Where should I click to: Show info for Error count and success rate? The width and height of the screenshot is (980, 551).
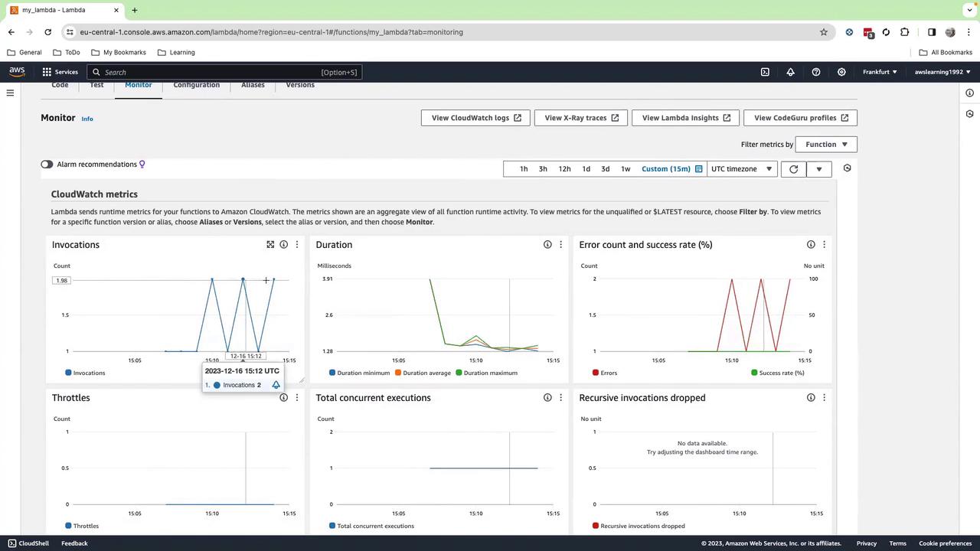tap(811, 245)
